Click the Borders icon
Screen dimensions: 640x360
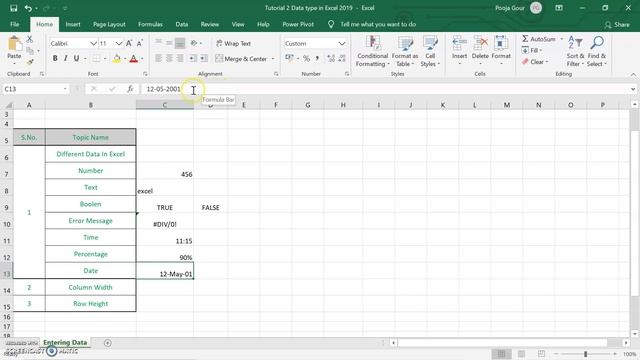96,59
